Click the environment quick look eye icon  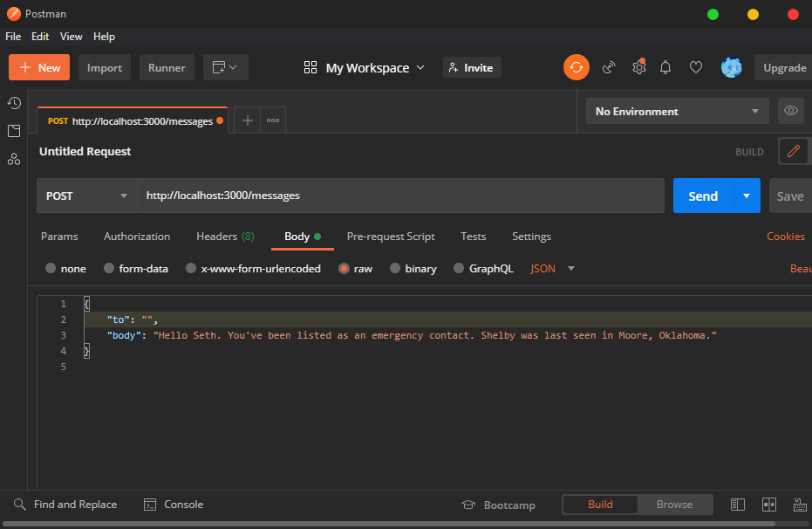coord(790,111)
